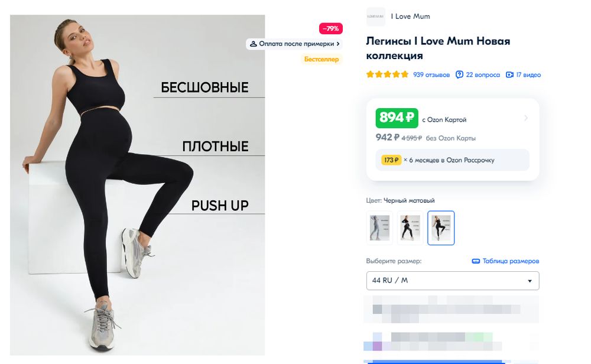Screen dimensions: 591x364
Task: Open the 44 RU / M size dropdown
Action: pos(452,281)
